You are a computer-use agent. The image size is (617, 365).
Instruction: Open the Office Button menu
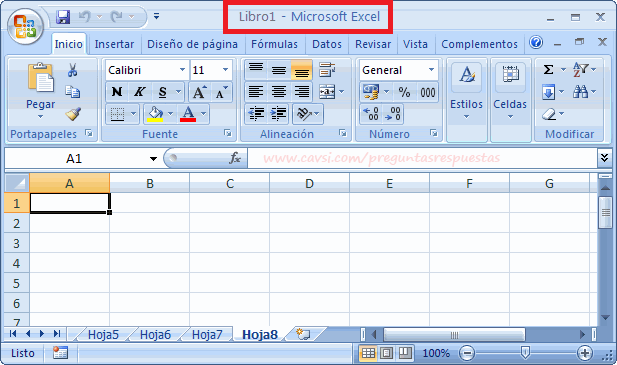pos(25,26)
